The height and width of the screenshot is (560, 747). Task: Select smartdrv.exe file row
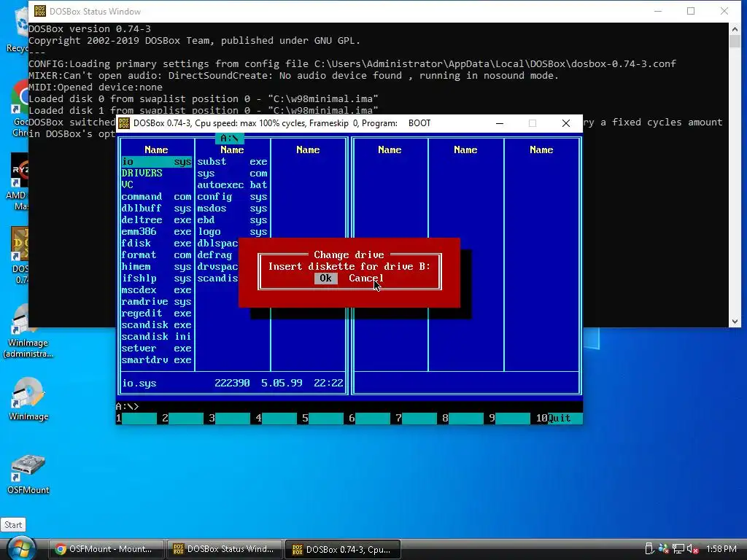tap(156, 360)
